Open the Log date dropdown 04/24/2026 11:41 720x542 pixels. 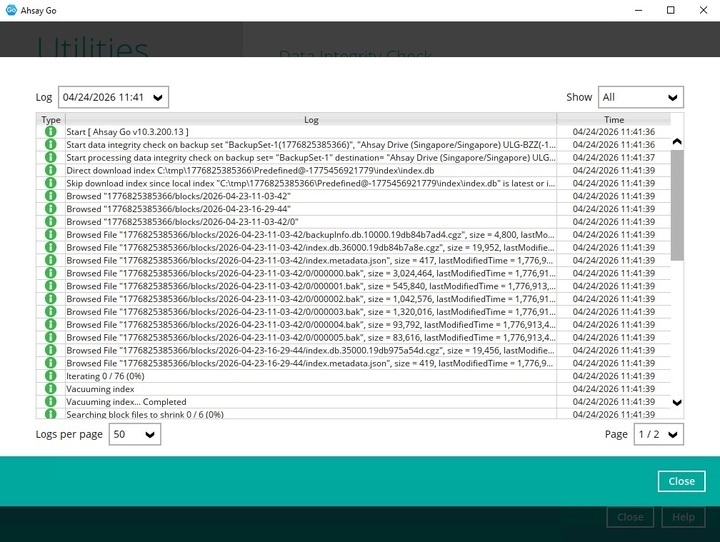113,97
